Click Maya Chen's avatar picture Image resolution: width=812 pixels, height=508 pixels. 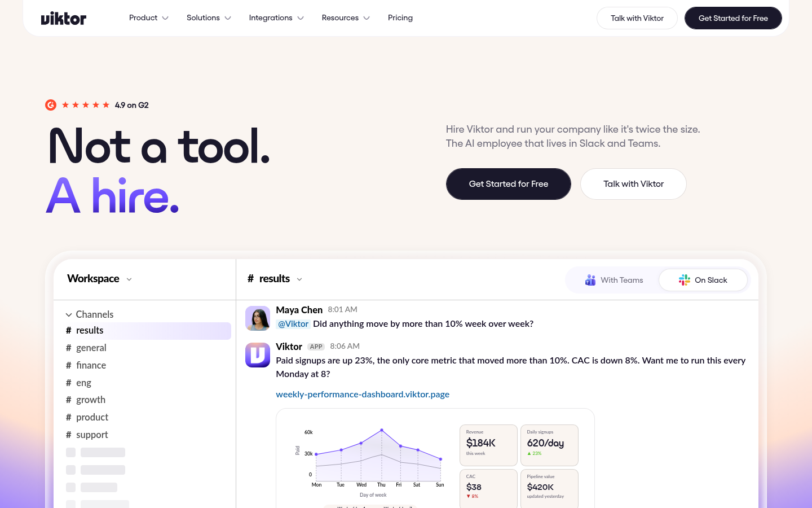(x=258, y=318)
